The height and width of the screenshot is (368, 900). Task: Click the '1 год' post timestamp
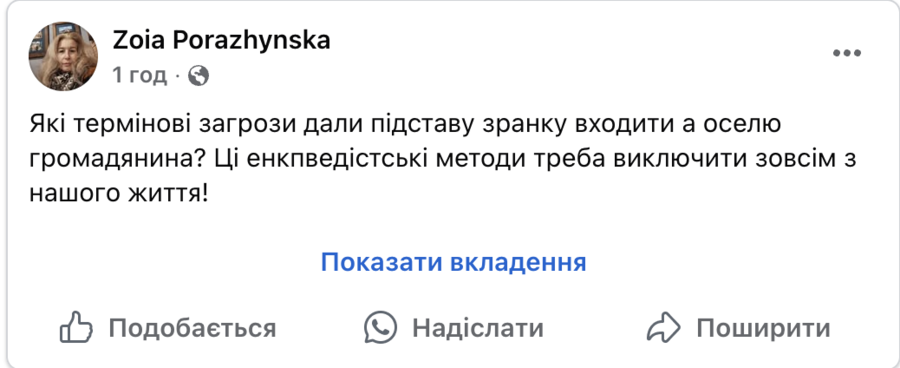coord(139,75)
